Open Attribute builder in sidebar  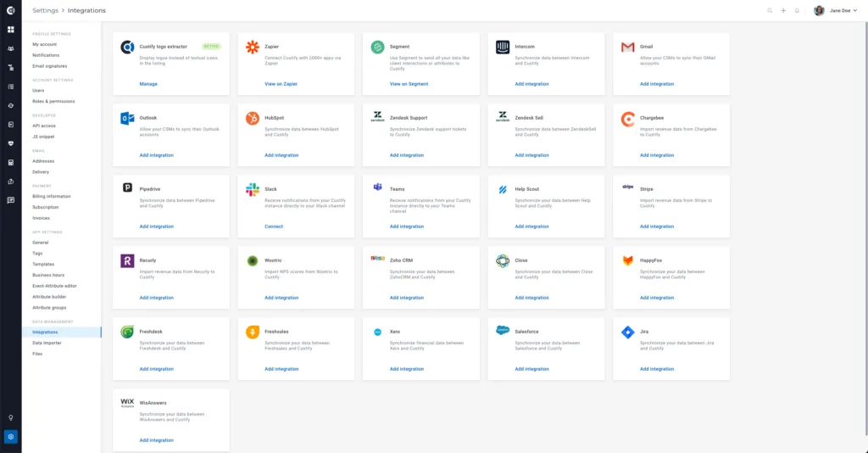coord(49,297)
